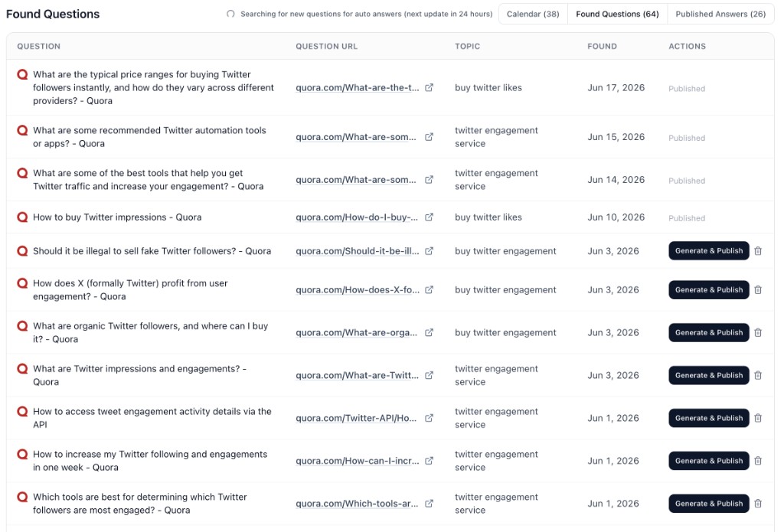Delete the increase following in one week question
This screenshot has height=532, width=784.
pos(758,461)
